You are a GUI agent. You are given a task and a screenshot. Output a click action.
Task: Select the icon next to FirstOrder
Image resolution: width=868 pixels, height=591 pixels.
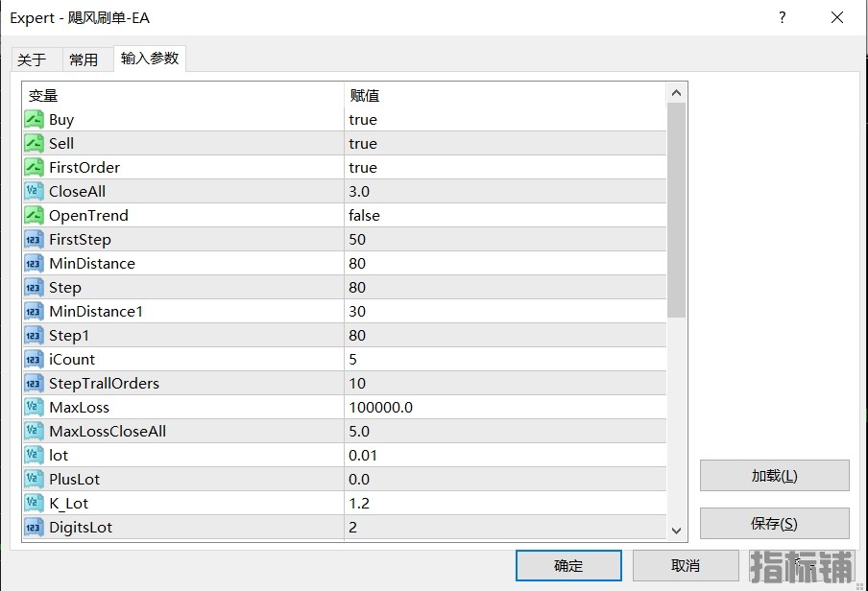pos(34,168)
